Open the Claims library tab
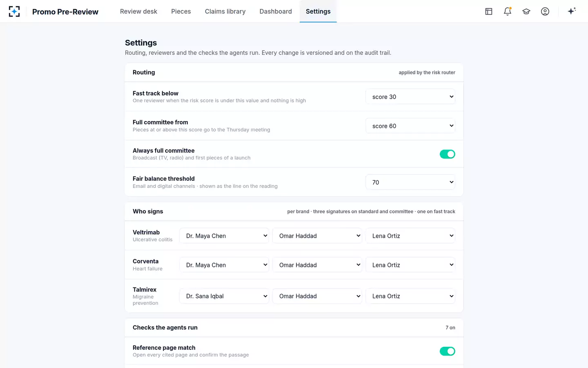Screen dimensions: 588x368 pos(225,11)
